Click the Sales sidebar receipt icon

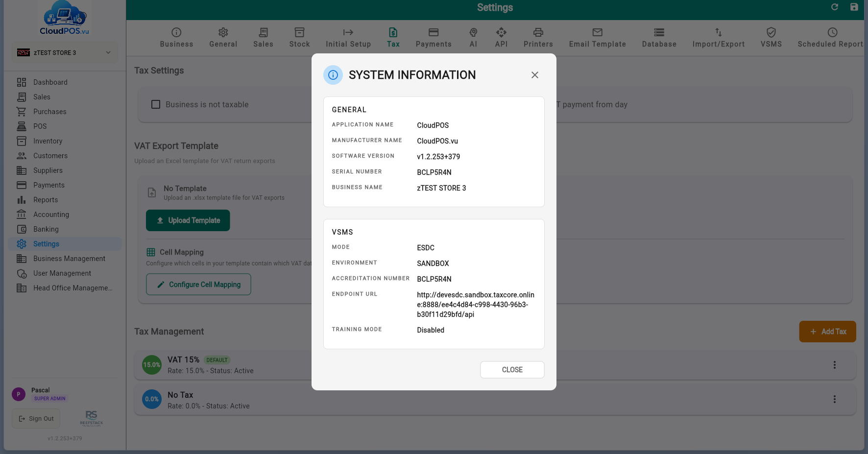[22, 97]
